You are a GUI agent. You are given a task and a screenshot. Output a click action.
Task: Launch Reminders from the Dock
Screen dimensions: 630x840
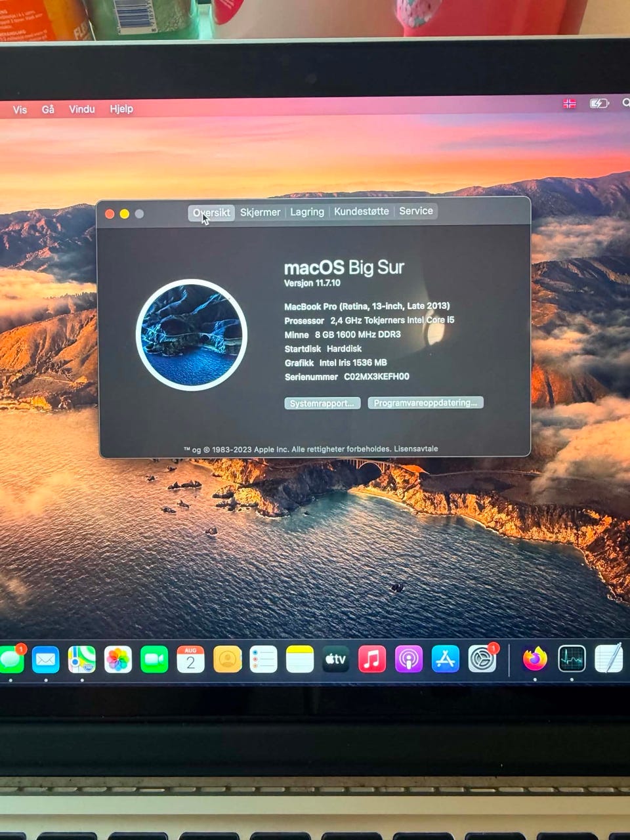coord(263,660)
